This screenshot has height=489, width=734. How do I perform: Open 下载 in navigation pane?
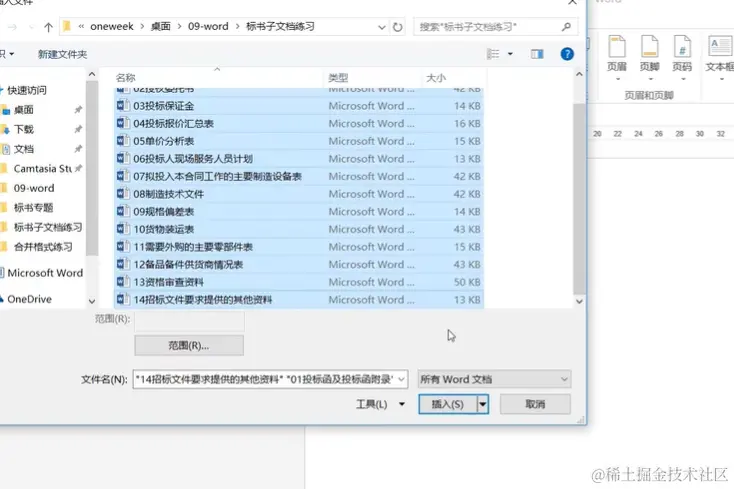(x=23, y=130)
